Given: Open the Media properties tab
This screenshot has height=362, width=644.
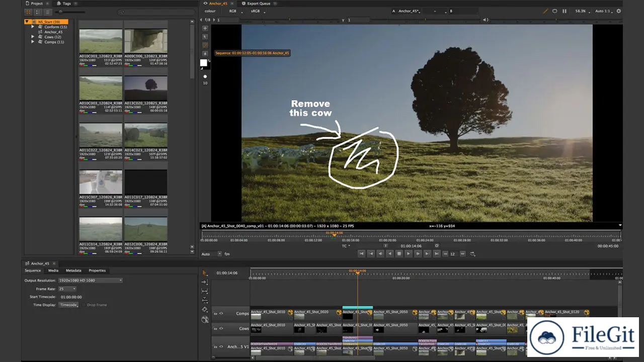Looking at the screenshot, I should click(53, 270).
